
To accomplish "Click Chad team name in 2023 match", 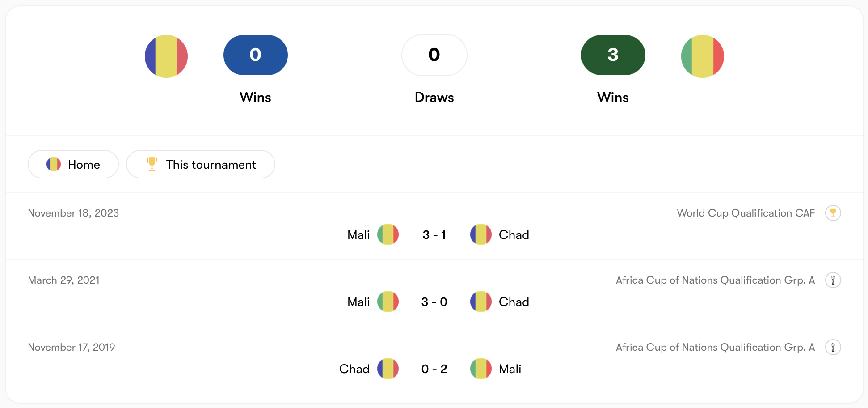I will click(x=514, y=235).
